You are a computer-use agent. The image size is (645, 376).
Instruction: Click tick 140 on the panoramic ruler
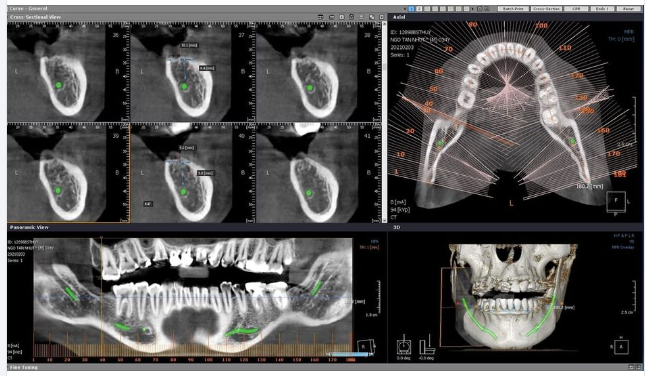coord(279,360)
